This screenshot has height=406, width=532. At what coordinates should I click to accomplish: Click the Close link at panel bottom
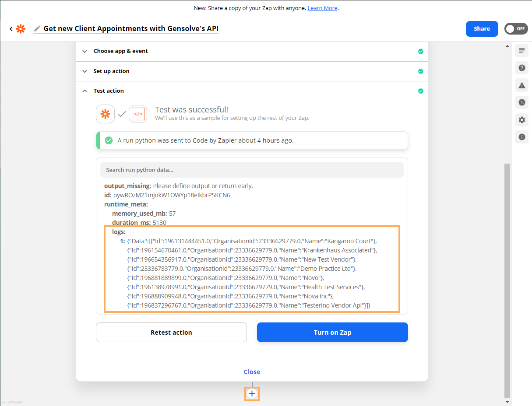click(252, 372)
